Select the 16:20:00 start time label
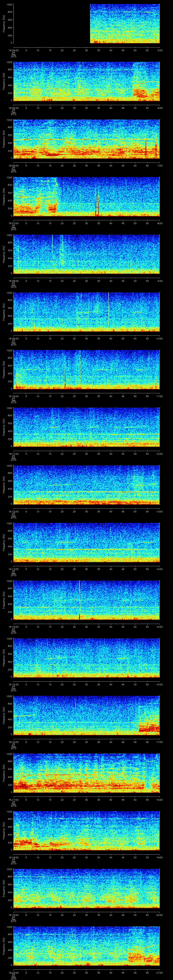This screenshot has height=980, width=173. tap(13, 972)
